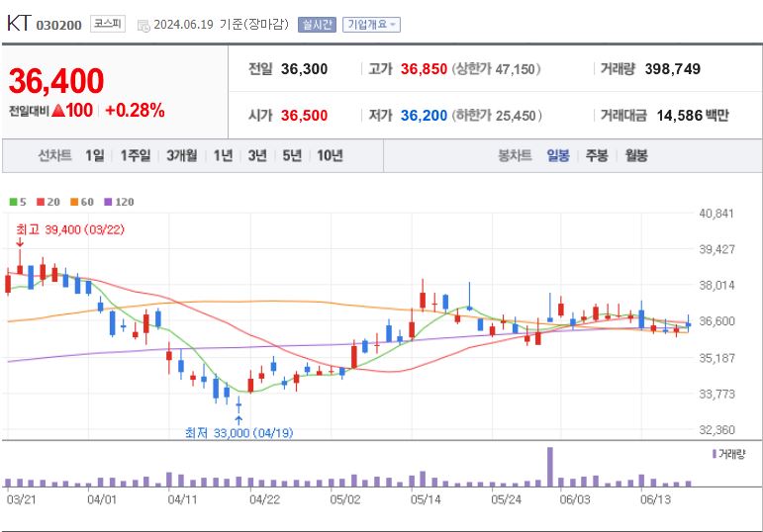
Task: Click the +0.28% change percentage
Action: 135,111
